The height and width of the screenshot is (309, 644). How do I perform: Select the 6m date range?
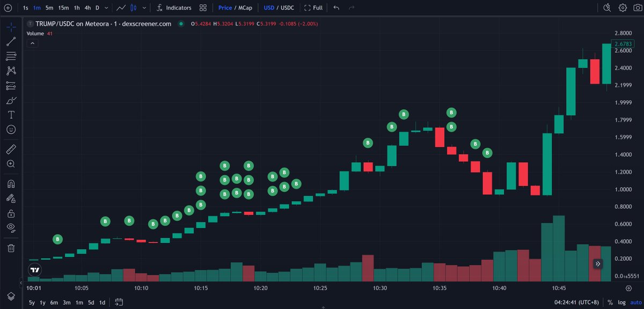54,303
